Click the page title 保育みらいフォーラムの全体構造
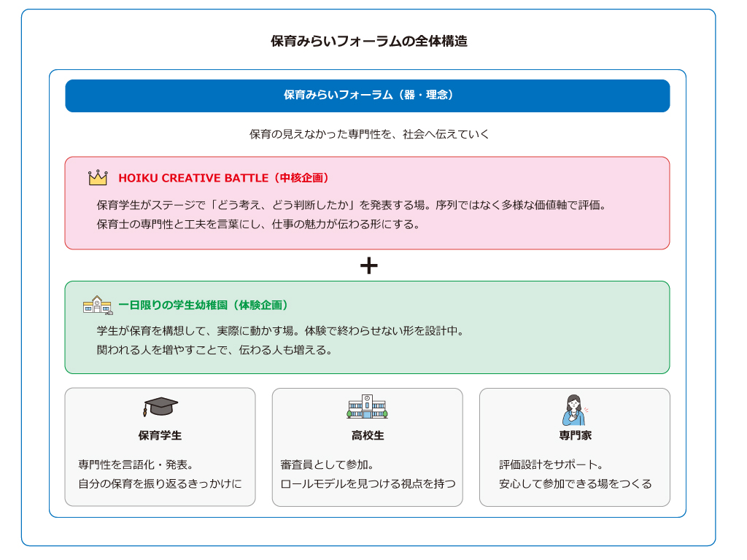 368,42
